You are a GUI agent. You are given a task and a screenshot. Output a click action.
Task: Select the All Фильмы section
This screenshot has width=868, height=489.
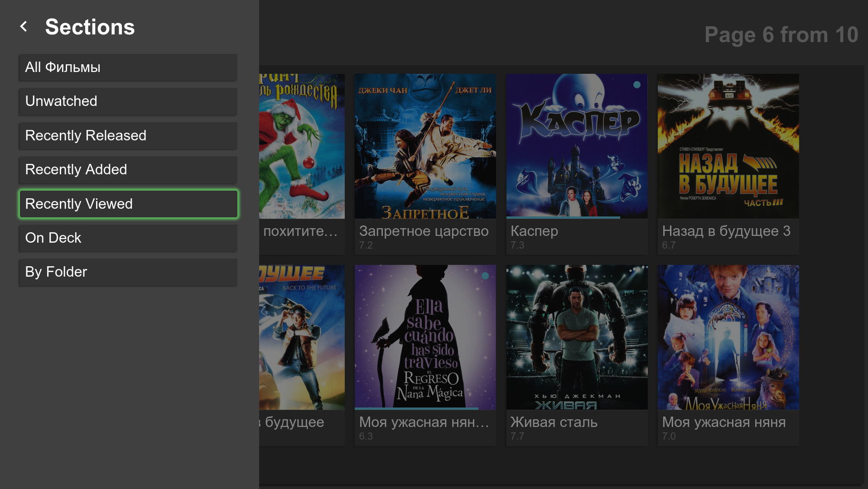click(128, 67)
